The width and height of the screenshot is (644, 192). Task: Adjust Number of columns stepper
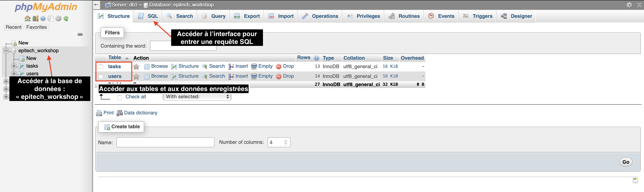point(286,142)
